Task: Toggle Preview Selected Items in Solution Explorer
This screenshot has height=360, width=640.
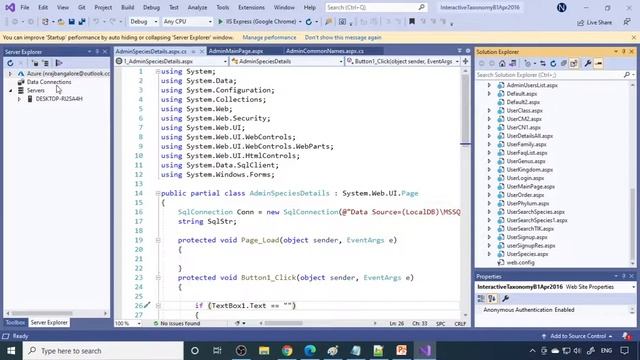Action: click(598, 63)
